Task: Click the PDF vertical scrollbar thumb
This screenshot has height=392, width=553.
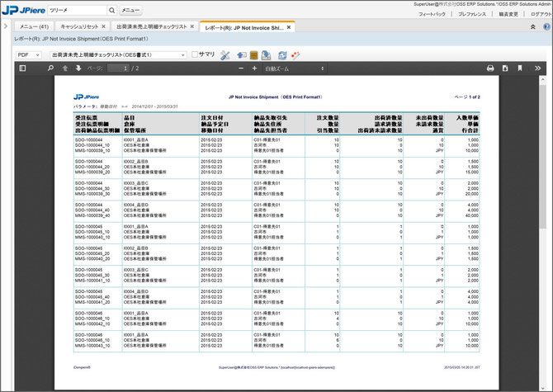Action: point(543,157)
